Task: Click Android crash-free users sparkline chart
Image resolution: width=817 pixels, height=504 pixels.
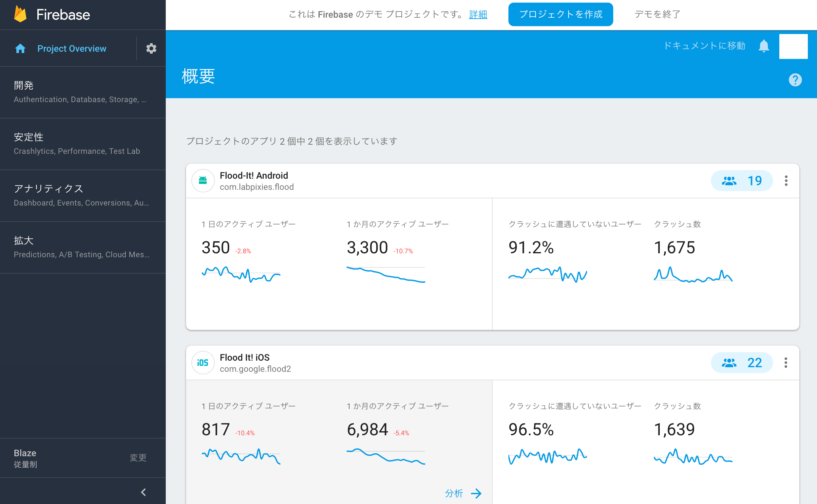Action: pyautogui.click(x=547, y=274)
